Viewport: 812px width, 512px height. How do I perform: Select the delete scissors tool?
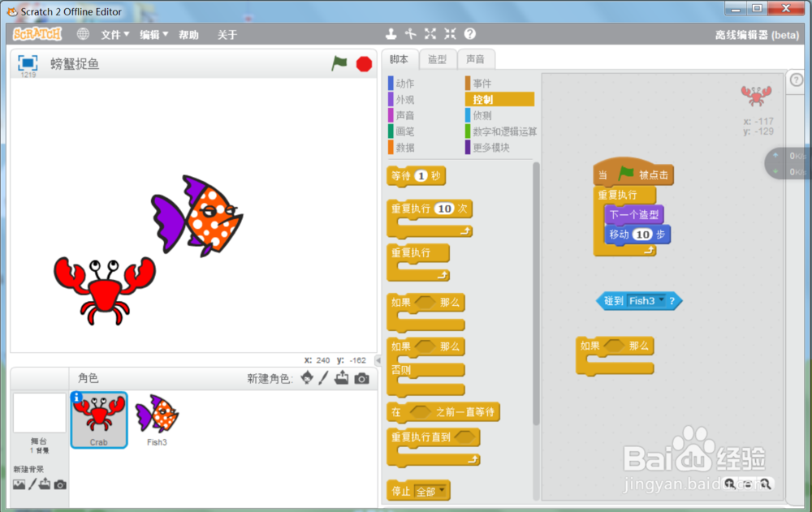point(411,34)
